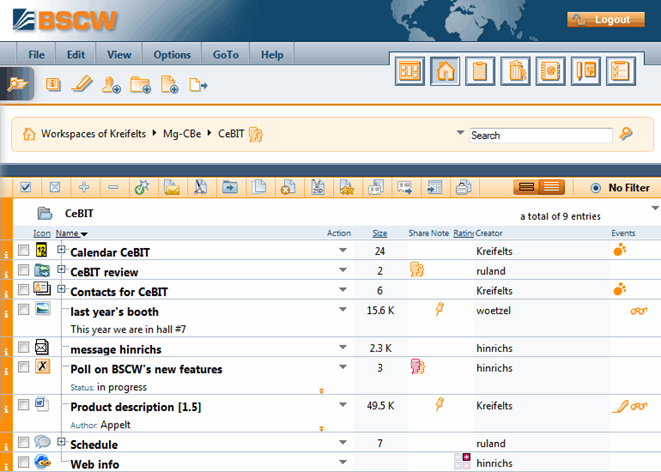Image resolution: width=661 pixels, height=472 pixels.
Task: Click into the Search input field
Action: (x=541, y=136)
